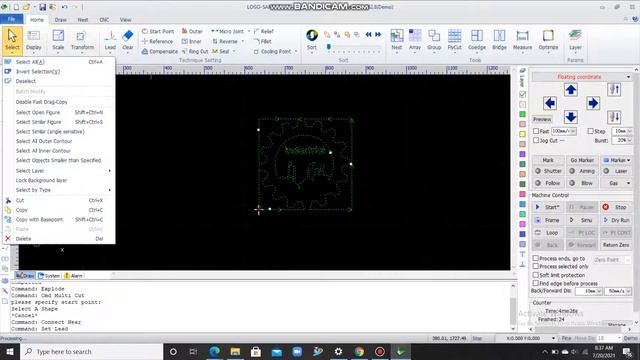Toggle the Follow indicator button

(548, 183)
